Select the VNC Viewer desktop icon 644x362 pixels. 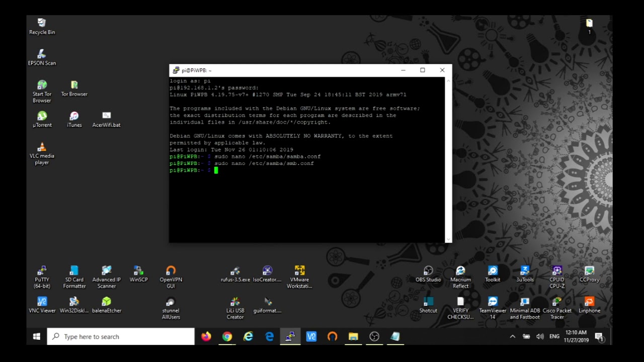[x=42, y=305]
